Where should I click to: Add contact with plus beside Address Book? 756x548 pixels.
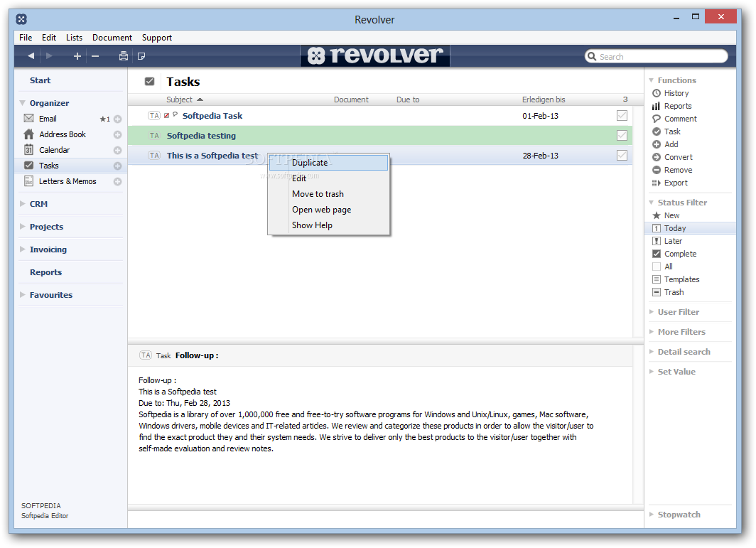pos(118,134)
